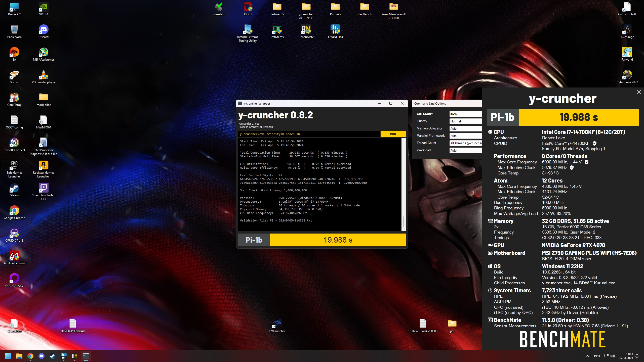Open Discord desktop shortcut
The image size is (644, 362).
[44, 32]
